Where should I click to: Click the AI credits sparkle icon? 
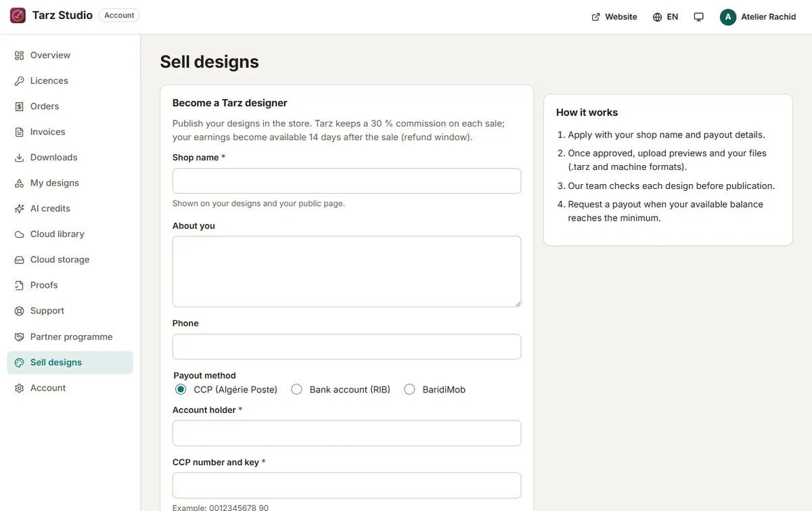point(19,209)
